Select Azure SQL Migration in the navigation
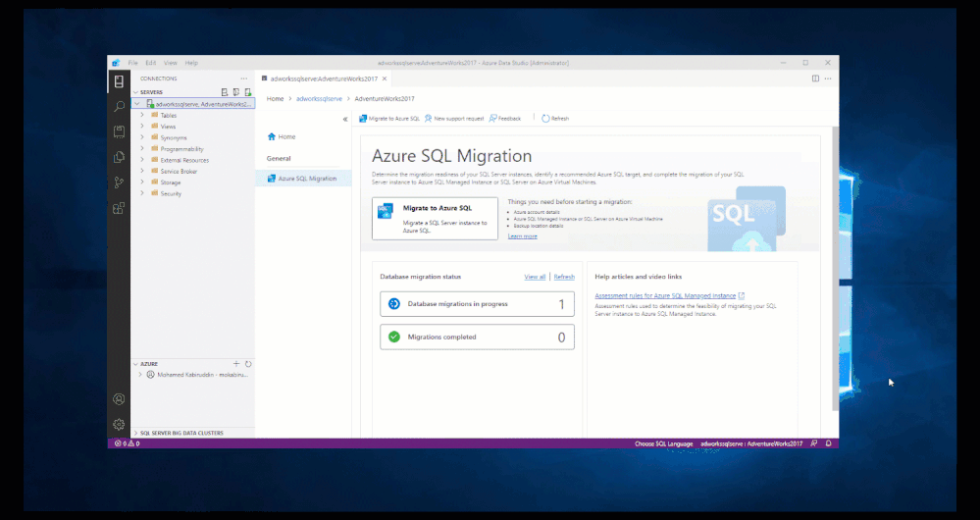 303,179
